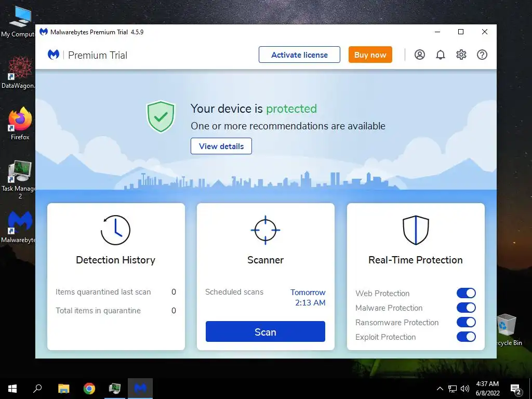Screen dimensions: 532x399
Task: Click the orange Buy now button
Action: (370, 55)
